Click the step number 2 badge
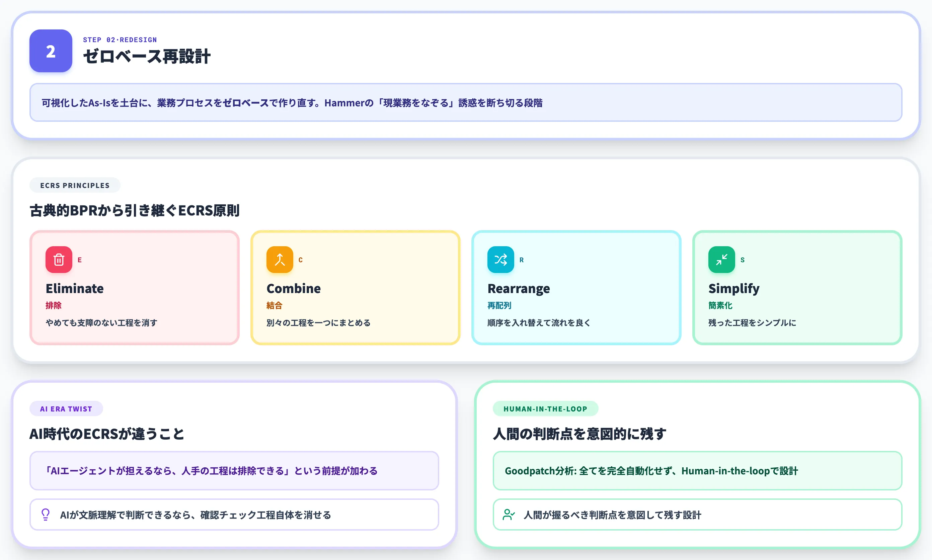 pos(51,51)
